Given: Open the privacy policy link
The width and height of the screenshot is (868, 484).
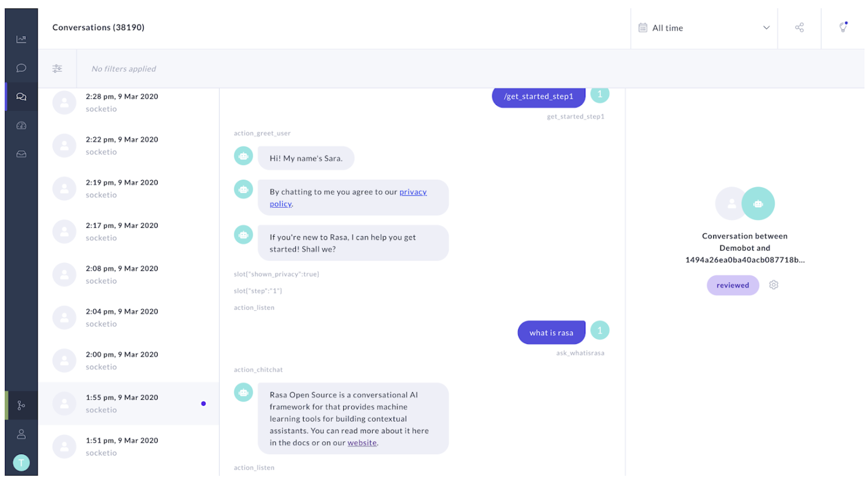Looking at the screenshot, I should [x=413, y=192].
